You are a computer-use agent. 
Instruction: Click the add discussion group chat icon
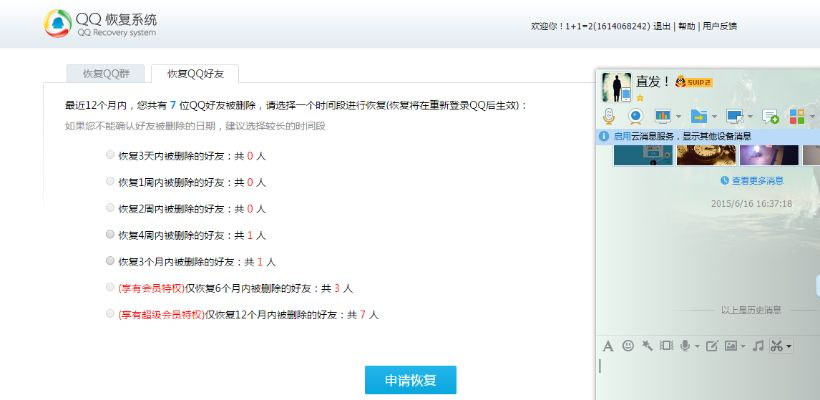pyautogui.click(x=770, y=116)
